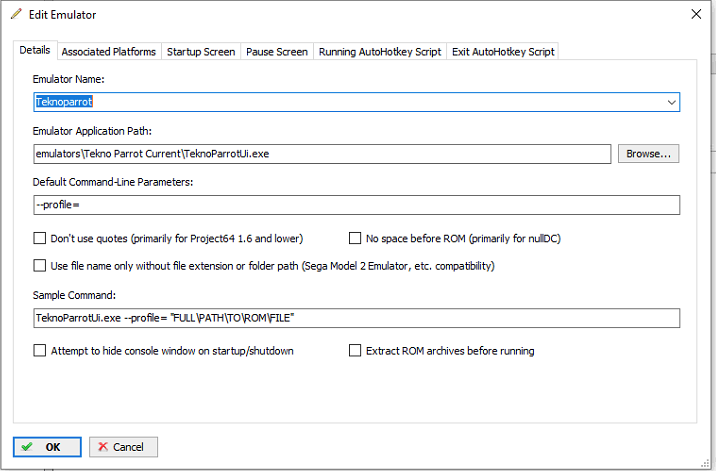Tick No space before ROM checkbox
This screenshot has width=716, height=471.
pyautogui.click(x=355, y=238)
